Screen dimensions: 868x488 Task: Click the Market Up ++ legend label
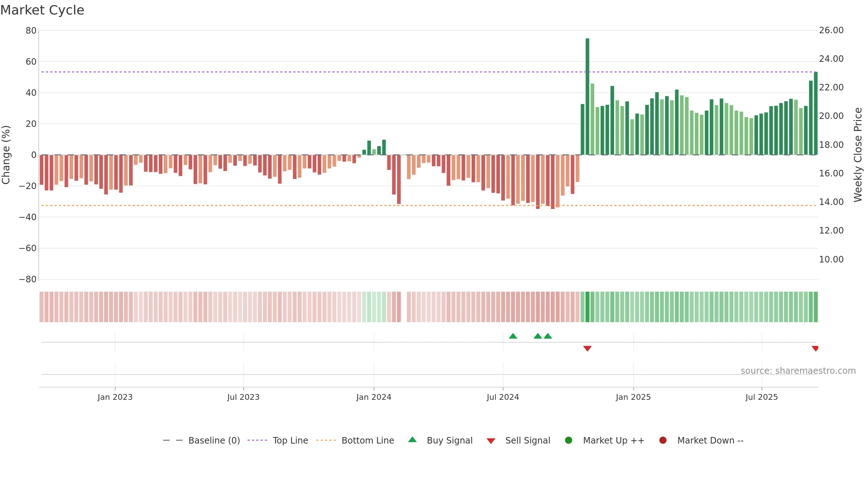pos(614,440)
